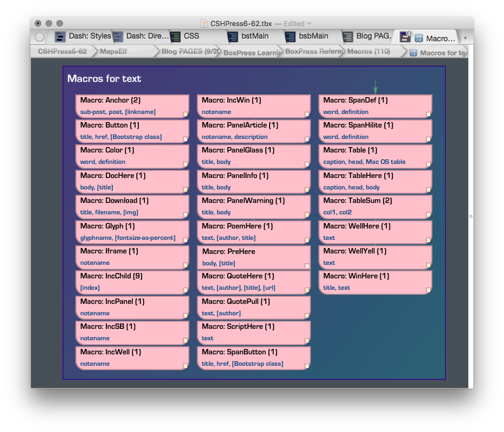Click the green-lined icon on CSS tab
The height and width of the screenshot is (432, 504).
point(175,37)
